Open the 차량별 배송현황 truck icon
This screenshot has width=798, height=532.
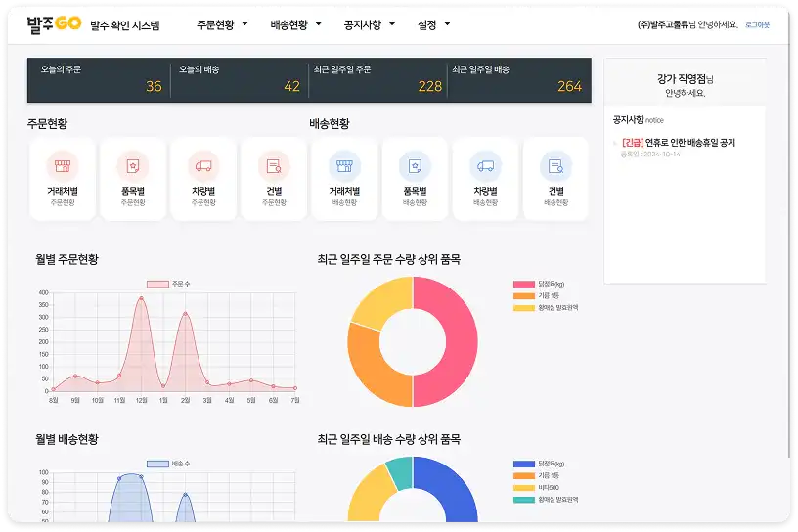pos(485,166)
